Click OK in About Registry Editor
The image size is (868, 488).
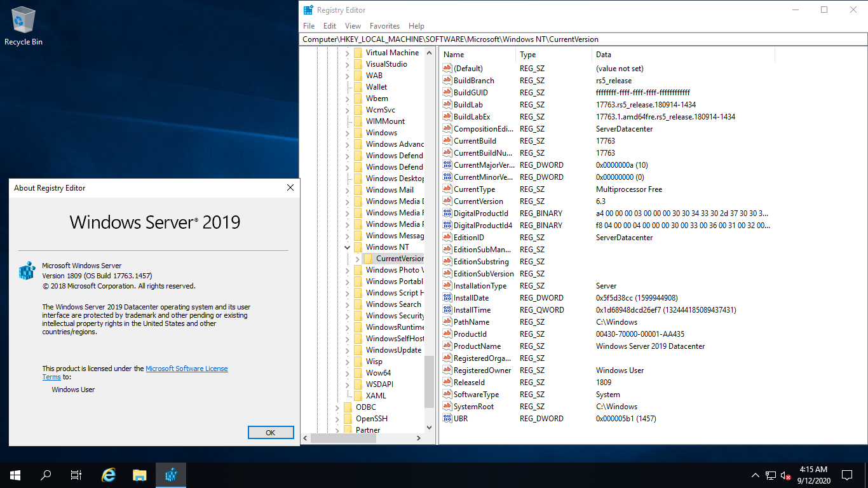pos(271,432)
